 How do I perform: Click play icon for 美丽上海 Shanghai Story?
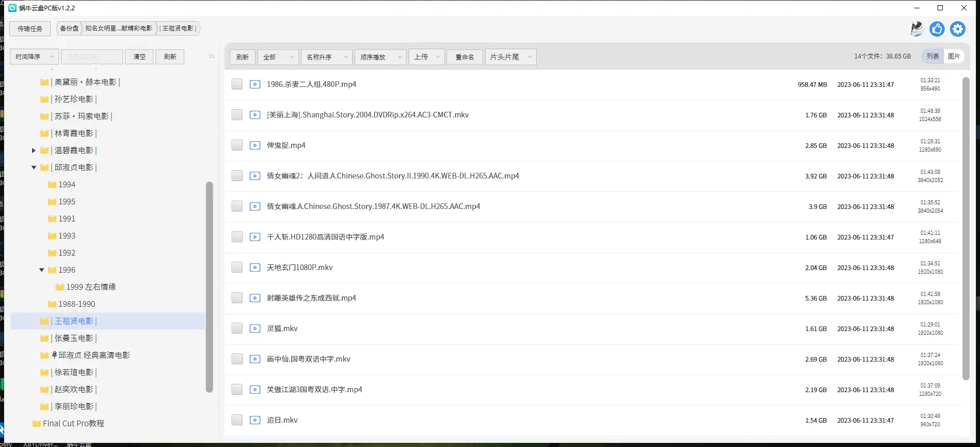[255, 115]
